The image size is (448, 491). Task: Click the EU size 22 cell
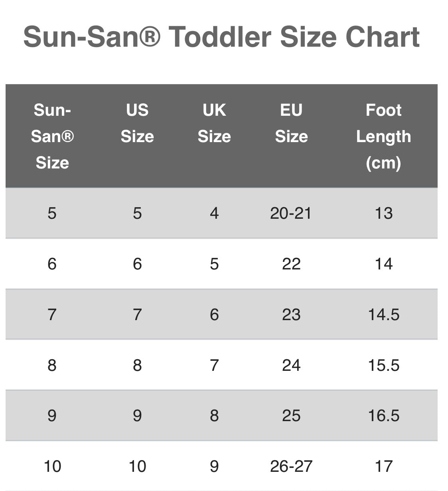coord(291,264)
